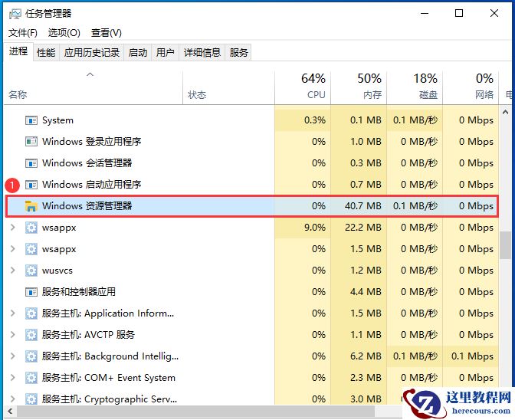Click the 22.2 MB memory value
Viewport: 515px width, 420px height.
coord(363,228)
